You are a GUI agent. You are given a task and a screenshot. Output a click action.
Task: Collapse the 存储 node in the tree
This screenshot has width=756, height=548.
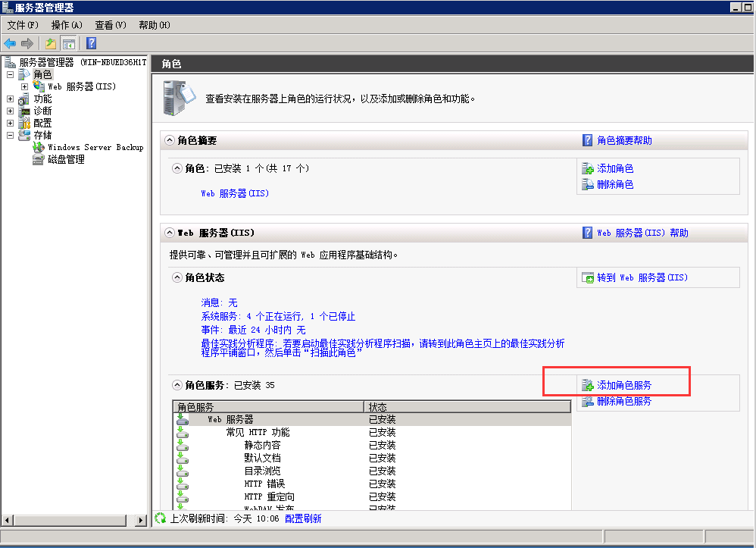10,135
